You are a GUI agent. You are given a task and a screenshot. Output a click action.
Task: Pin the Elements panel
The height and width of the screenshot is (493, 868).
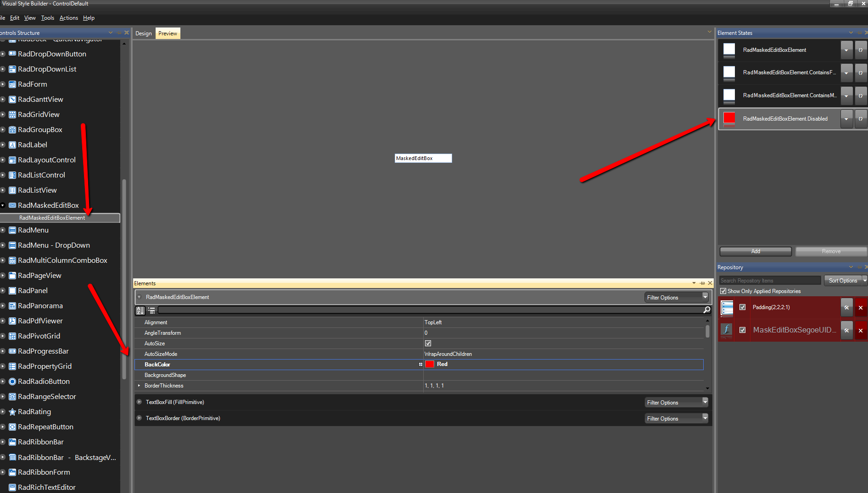coord(702,283)
